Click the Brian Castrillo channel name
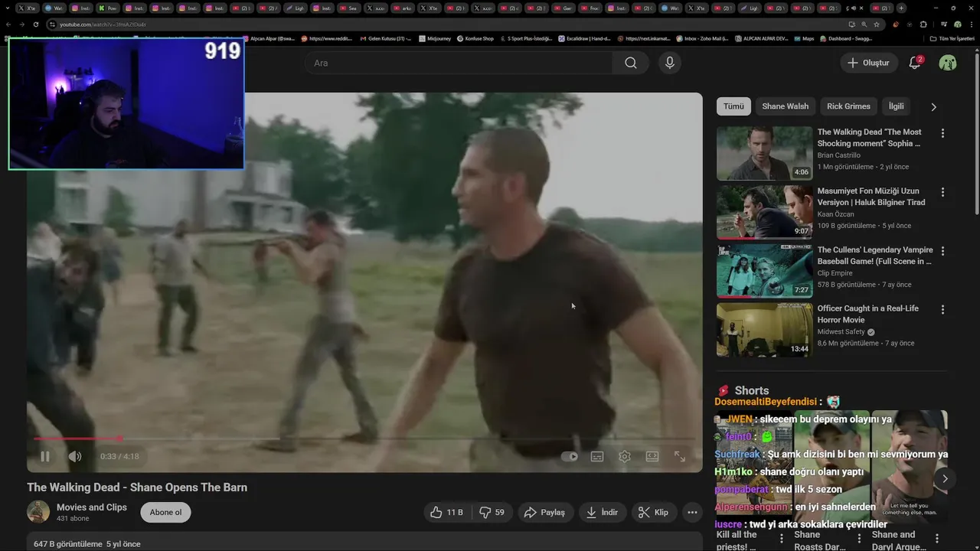 [x=839, y=155]
